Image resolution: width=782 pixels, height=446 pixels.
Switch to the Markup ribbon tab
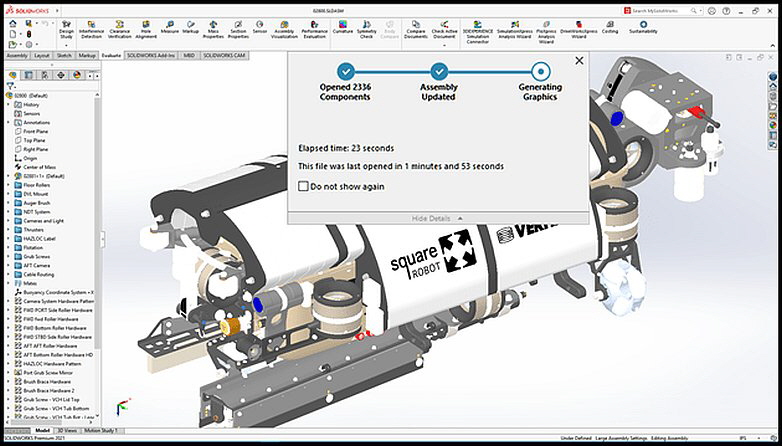87,55
